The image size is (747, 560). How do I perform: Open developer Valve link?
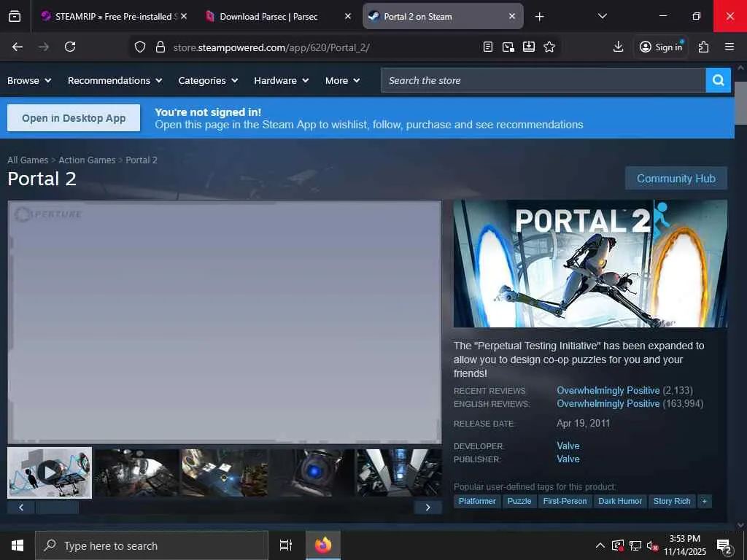[x=568, y=446]
